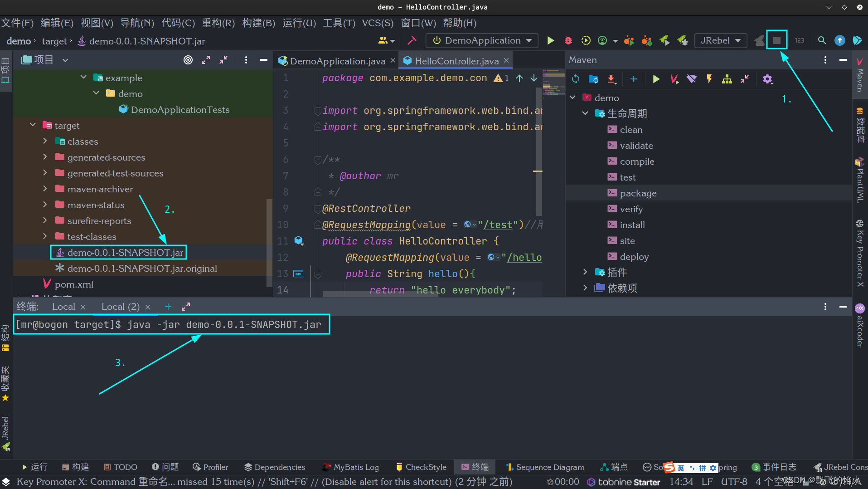
Task: Toggle skip tests mode lightning icon
Action: (709, 79)
